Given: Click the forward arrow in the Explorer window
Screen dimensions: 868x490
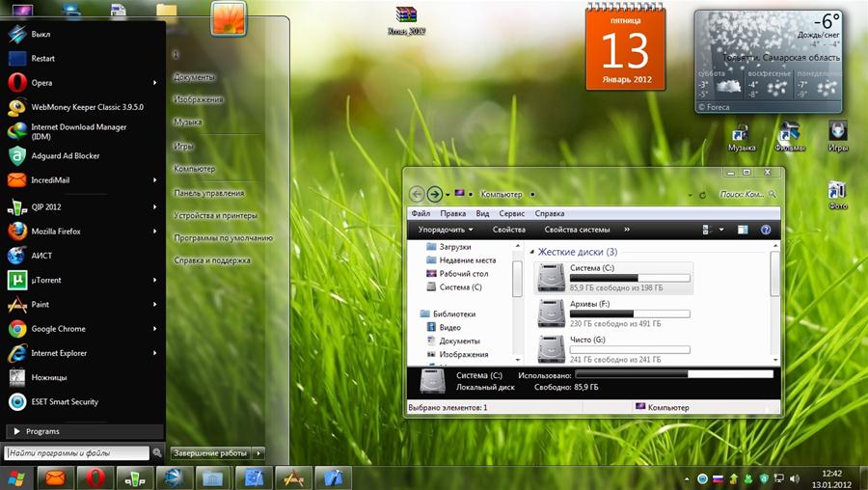Looking at the screenshot, I should (x=435, y=194).
